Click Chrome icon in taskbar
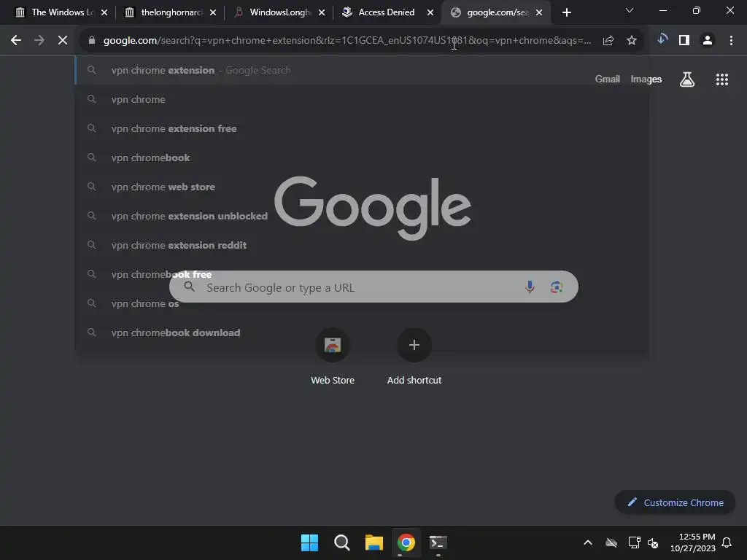 click(406, 542)
